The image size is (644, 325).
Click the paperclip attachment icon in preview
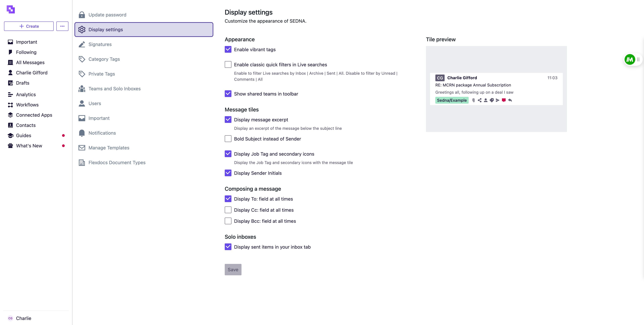[x=473, y=100]
